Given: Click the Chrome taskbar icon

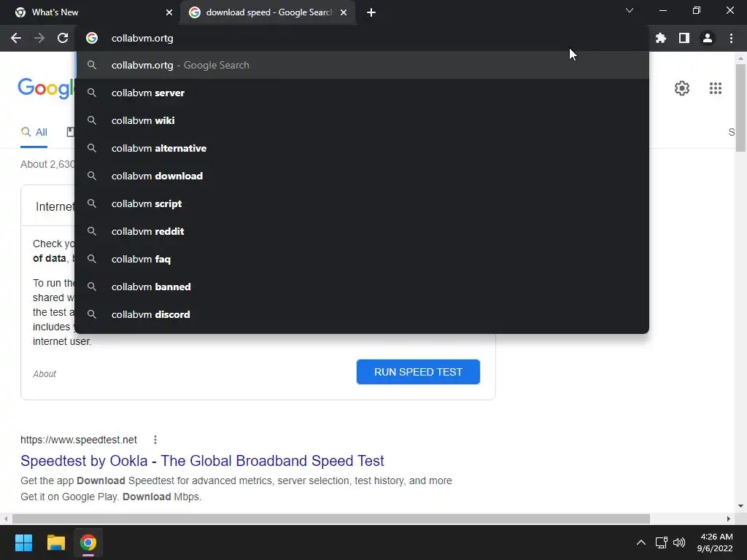Looking at the screenshot, I should [88, 542].
